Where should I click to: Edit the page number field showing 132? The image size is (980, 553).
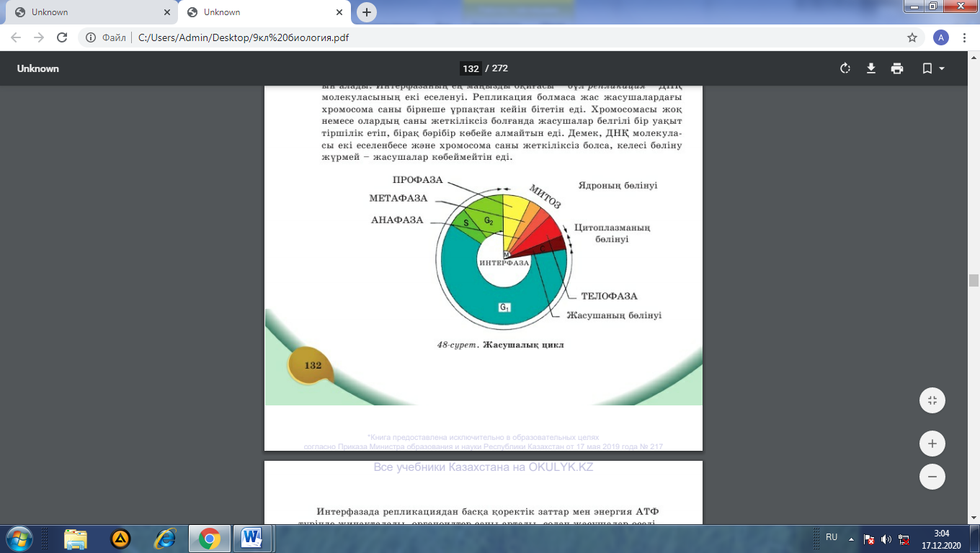[x=471, y=68]
